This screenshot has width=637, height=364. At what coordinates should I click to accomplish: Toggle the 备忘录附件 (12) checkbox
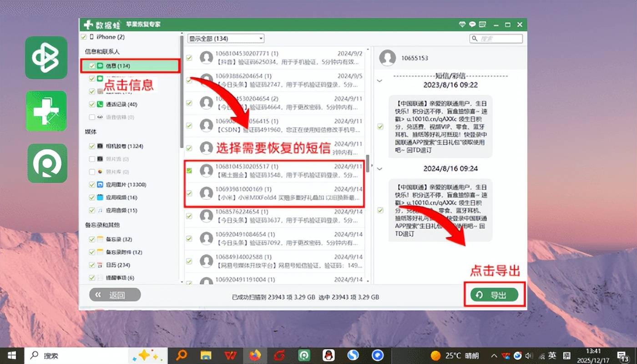[x=92, y=252]
